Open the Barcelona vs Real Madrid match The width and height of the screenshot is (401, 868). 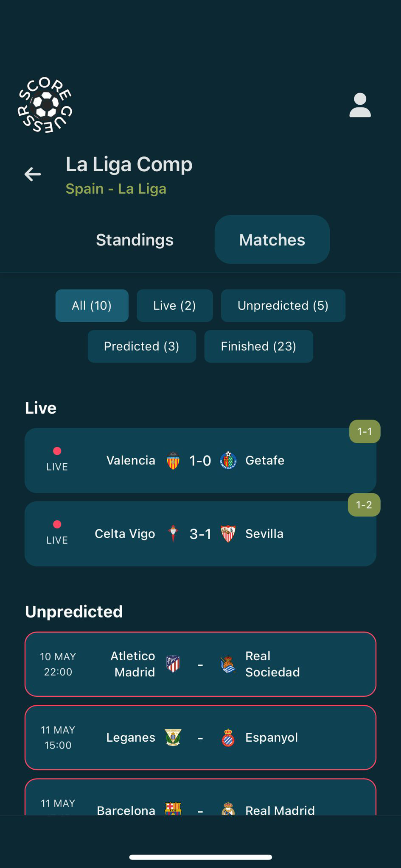point(200,801)
